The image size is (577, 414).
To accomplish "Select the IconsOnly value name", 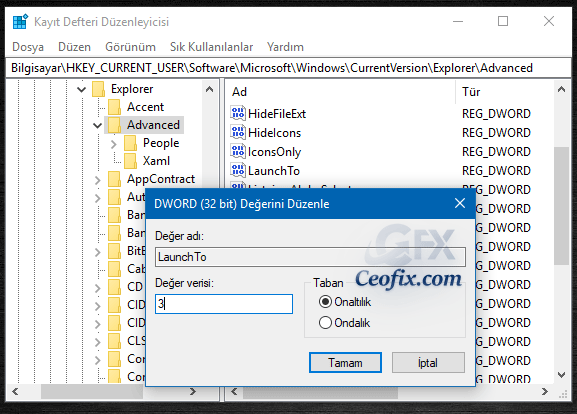I will pos(275,152).
